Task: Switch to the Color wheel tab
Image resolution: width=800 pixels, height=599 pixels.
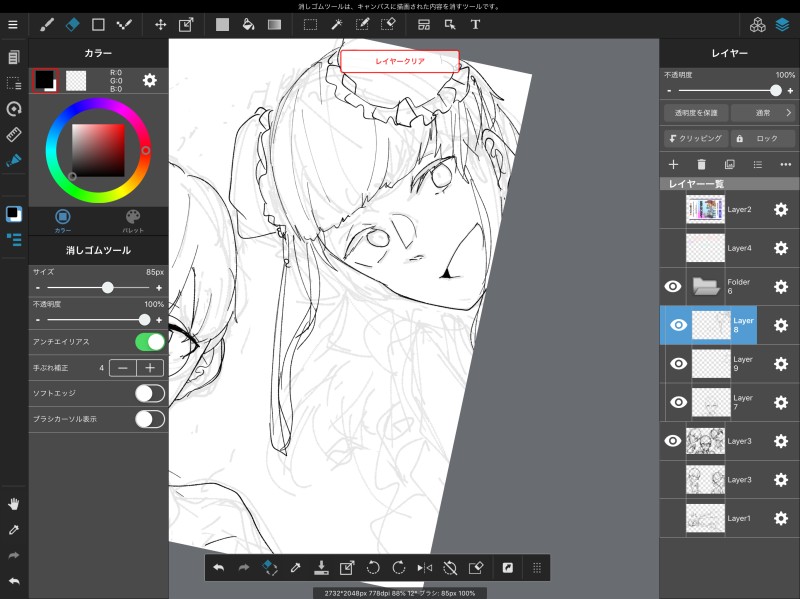Action: point(63,220)
